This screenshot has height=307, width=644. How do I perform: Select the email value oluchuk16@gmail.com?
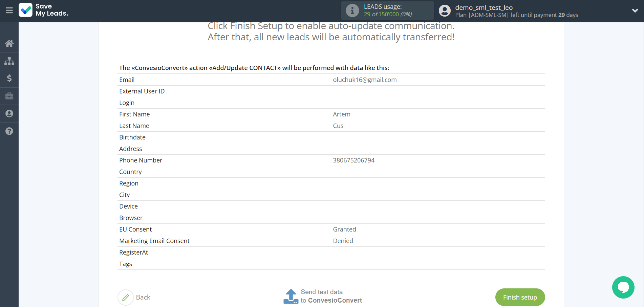coord(365,80)
